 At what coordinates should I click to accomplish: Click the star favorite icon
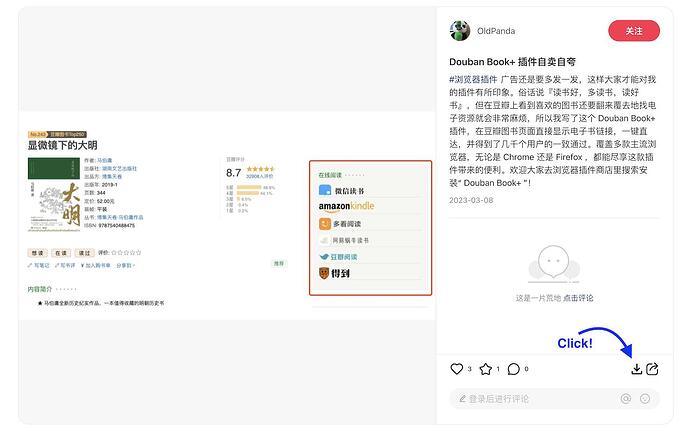click(x=486, y=369)
